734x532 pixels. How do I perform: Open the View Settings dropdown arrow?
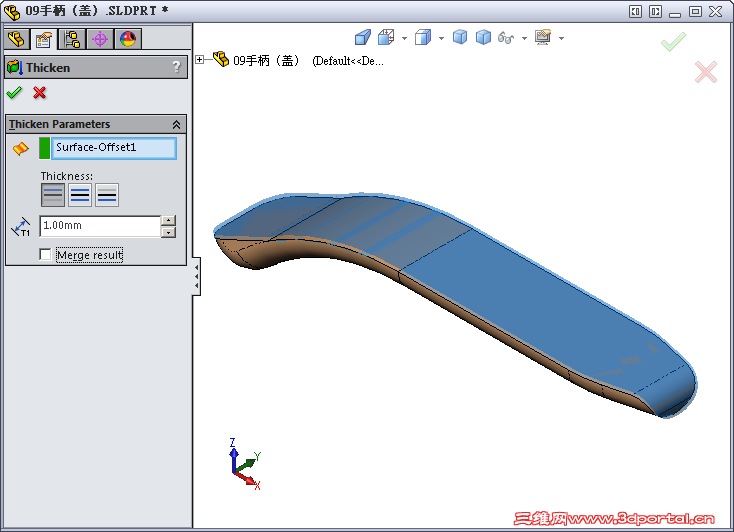point(561,38)
